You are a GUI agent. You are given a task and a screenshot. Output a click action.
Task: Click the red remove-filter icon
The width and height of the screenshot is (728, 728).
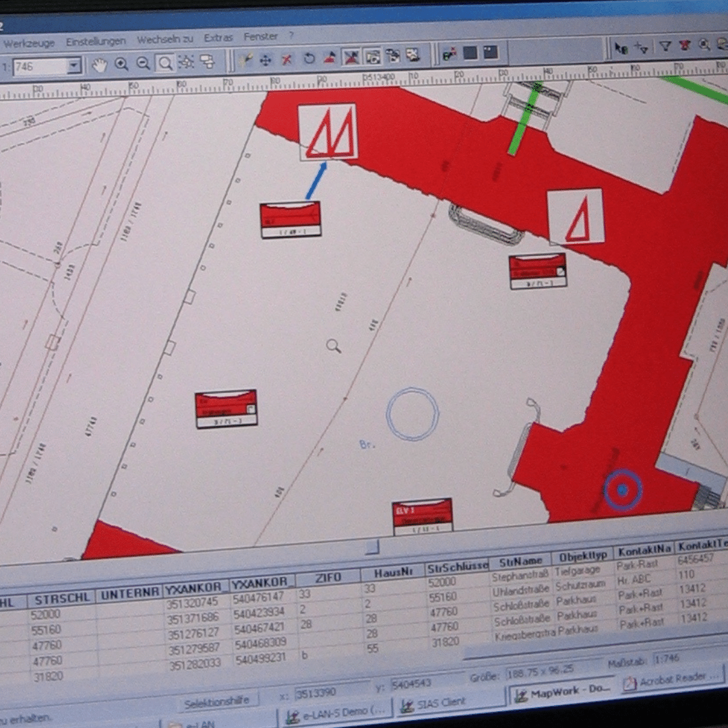coord(685,46)
